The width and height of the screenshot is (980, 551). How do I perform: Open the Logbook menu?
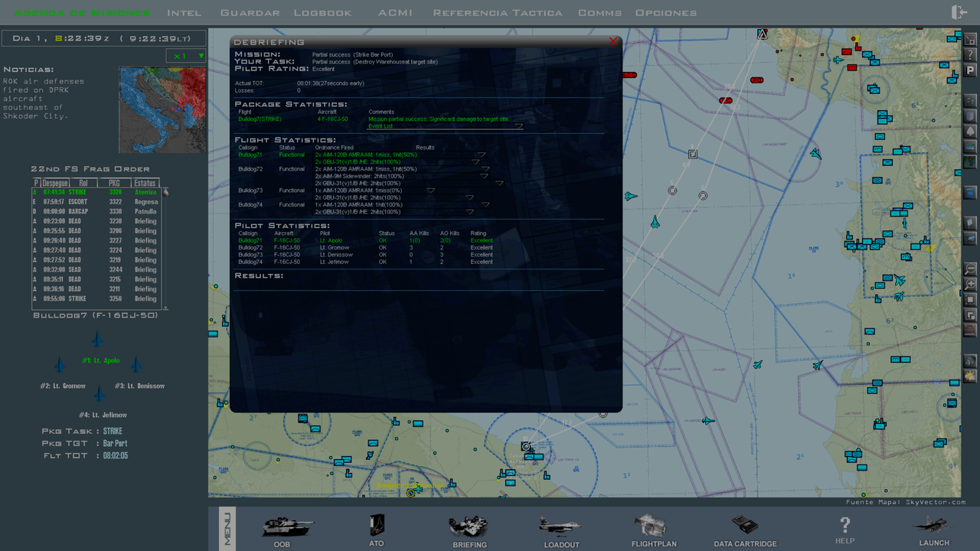[322, 13]
